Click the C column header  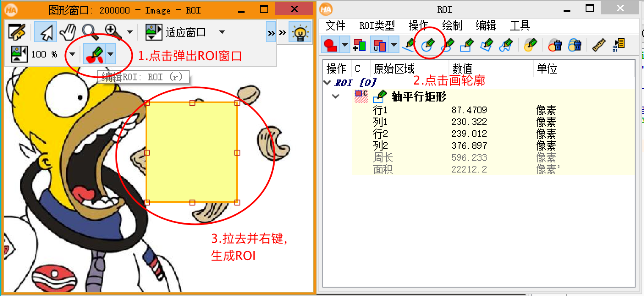pyautogui.click(x=361, y=69)
